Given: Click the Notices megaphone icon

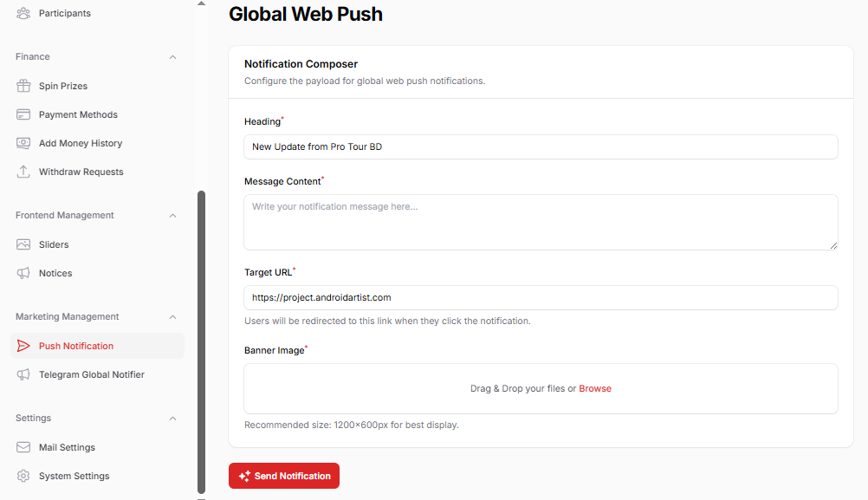Looking at the screenshot, I should 23,273.
